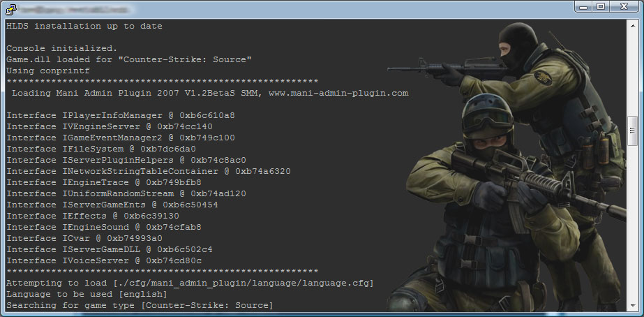644x317 pixels.
Task: Click the 'Game.dll loaded for' line
Action: click(x=128, y=59)
